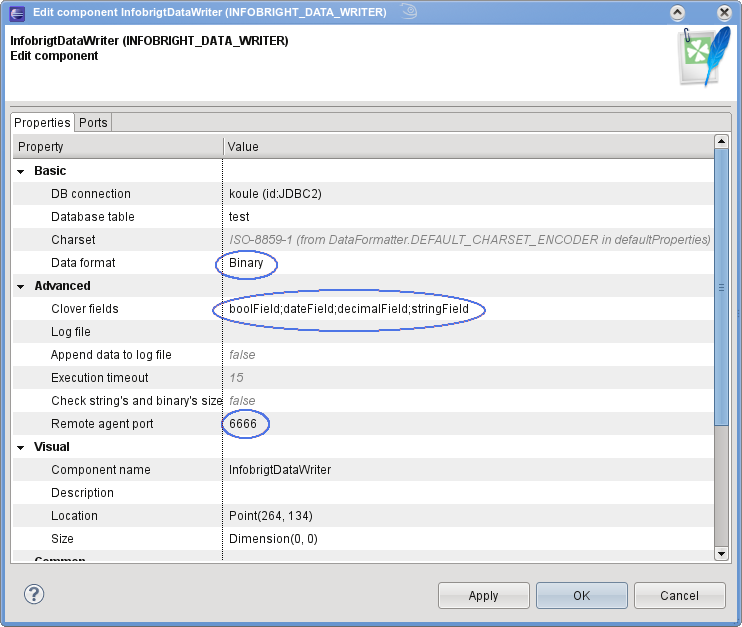Edit Execution timeout value 15
742x627 pixels.
(468, 378)
